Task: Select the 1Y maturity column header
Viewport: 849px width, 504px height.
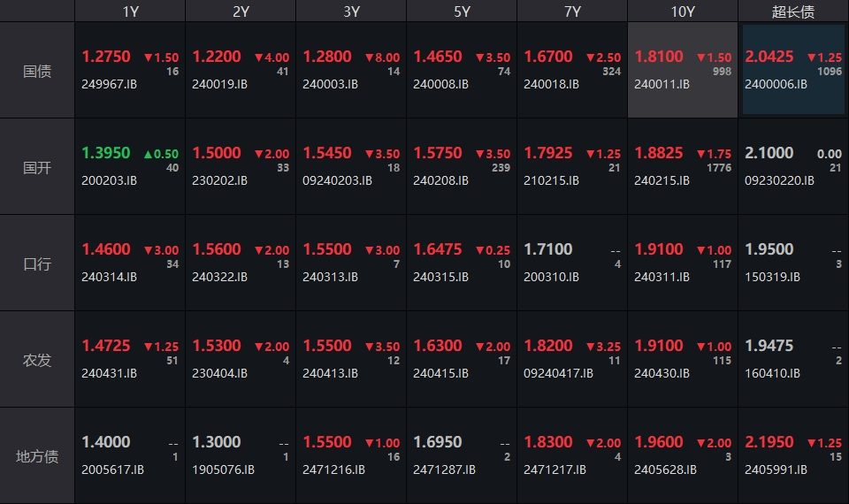Action: 130,11
